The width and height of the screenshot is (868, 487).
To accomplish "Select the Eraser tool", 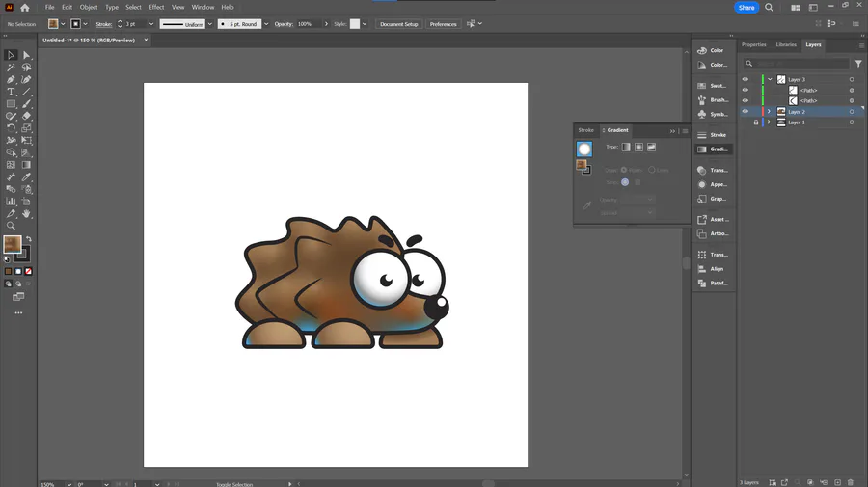I will (x=26, y=117).
